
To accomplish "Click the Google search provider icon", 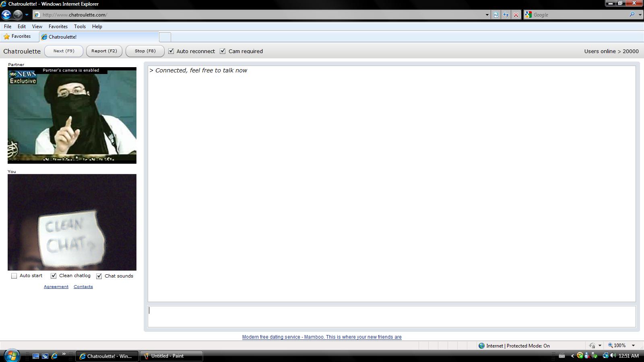I will tap(528, 15).
